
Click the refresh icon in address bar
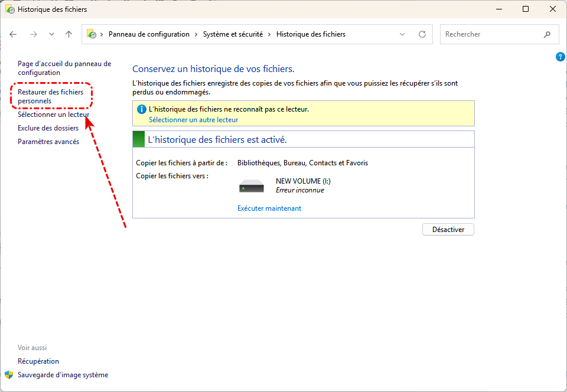[x=422, y=34]
